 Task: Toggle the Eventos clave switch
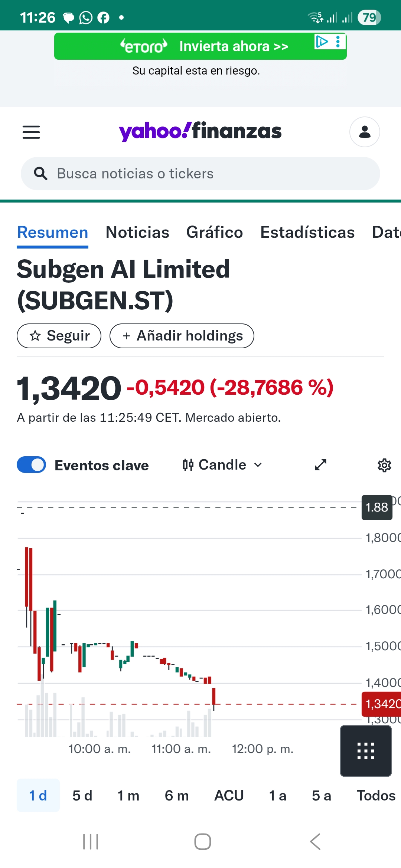point(32,465)
